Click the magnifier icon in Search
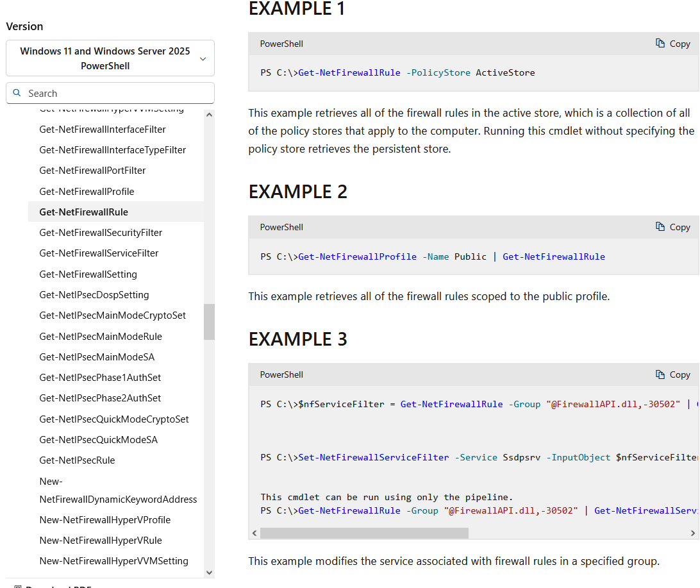This screenshot has width=700, height=588. 17,93
